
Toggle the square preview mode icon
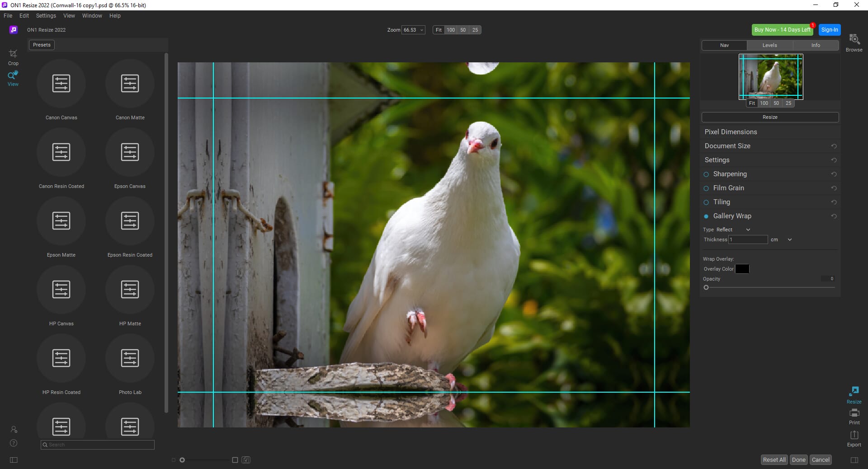coord(235,460)
